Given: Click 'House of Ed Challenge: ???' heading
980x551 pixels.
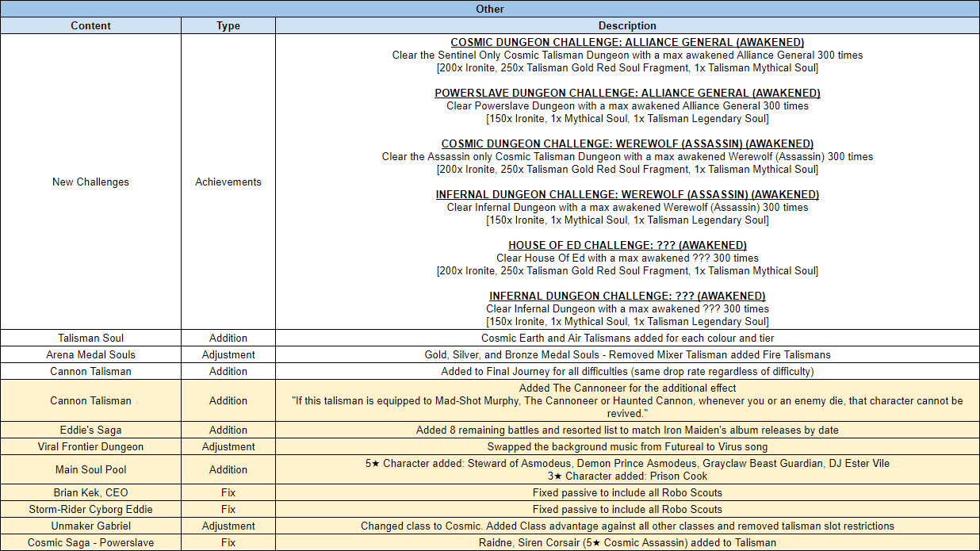Looking at the screenshot, I should click(627, 245).
